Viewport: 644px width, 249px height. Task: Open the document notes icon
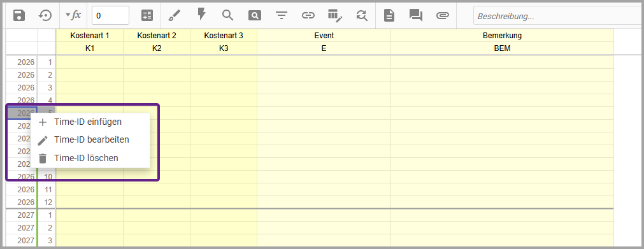389,16
